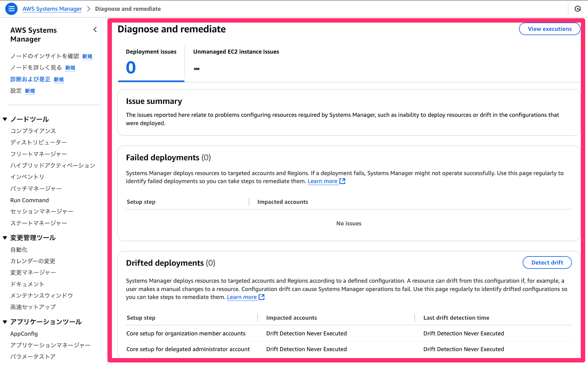
Task: Select 'Core setup for organization member accounts' row
Action: pyautogui.click(x=349, y=333)
